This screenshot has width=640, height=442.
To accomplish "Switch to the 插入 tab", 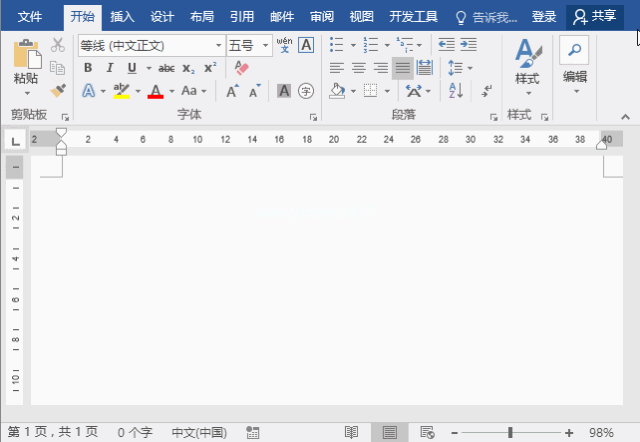I will pyautogui.click(x=122, y=17).
